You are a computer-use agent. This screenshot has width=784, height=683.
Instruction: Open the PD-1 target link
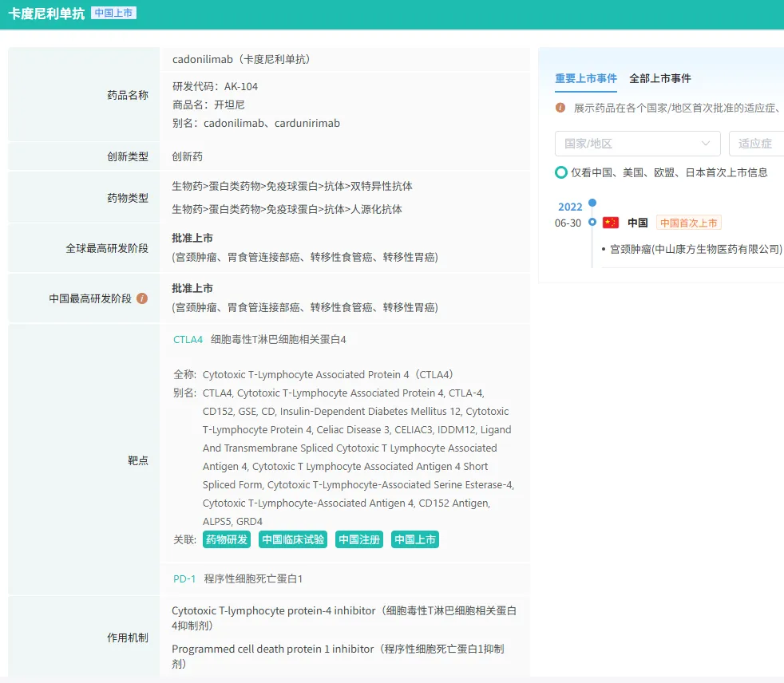pos(184,578)
